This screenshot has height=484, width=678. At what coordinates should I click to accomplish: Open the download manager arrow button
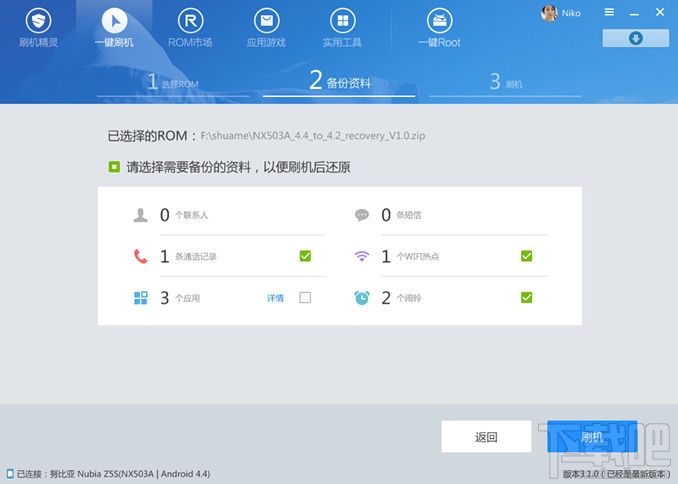pos(636,38)
